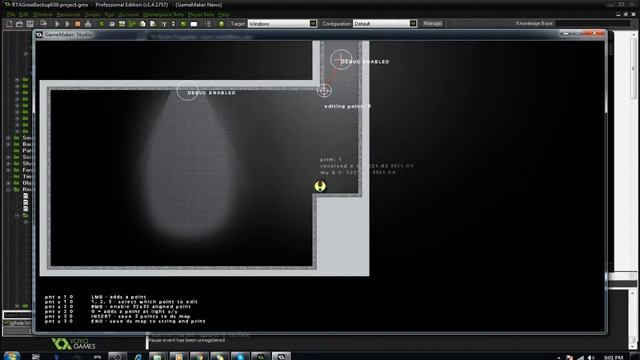Open the Help menu
The image size is (640, 360).
click(x=223, y=14)
